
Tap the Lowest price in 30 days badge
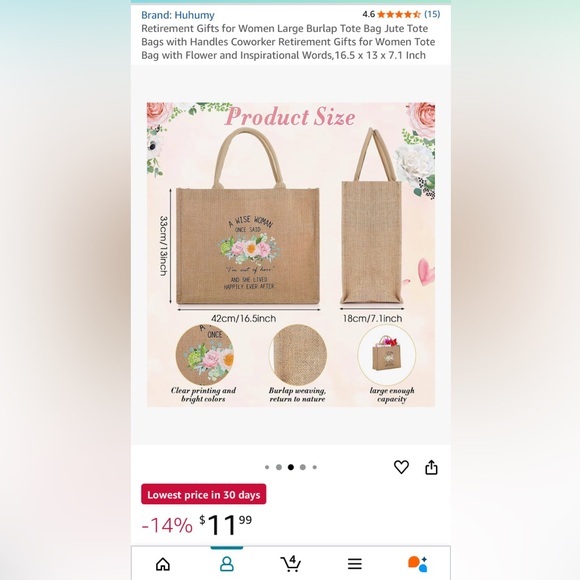[x=203, y=494]
